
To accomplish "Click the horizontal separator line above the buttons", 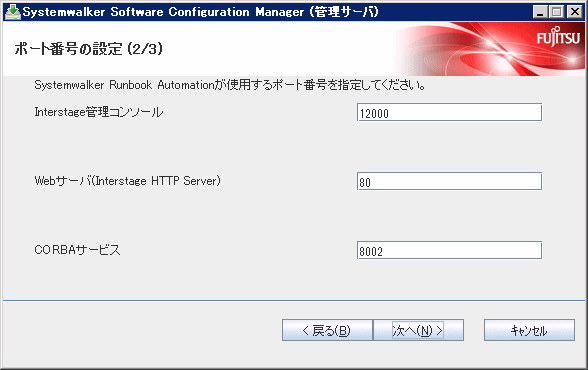I will pyautogui.click(x=294, y=300).
